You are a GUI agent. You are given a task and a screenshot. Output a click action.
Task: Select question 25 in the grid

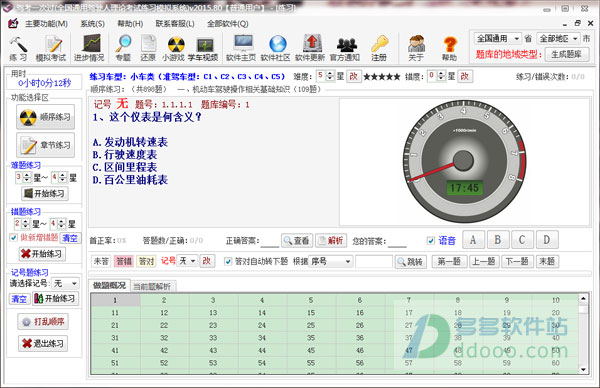[x=311, y=325]
